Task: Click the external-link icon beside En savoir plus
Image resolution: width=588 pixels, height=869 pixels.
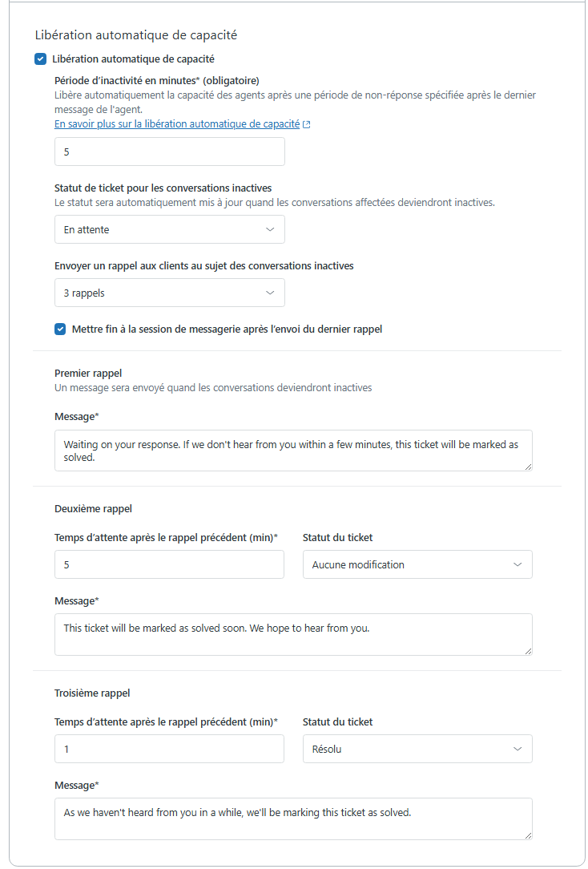Action: tap(307, 125)
